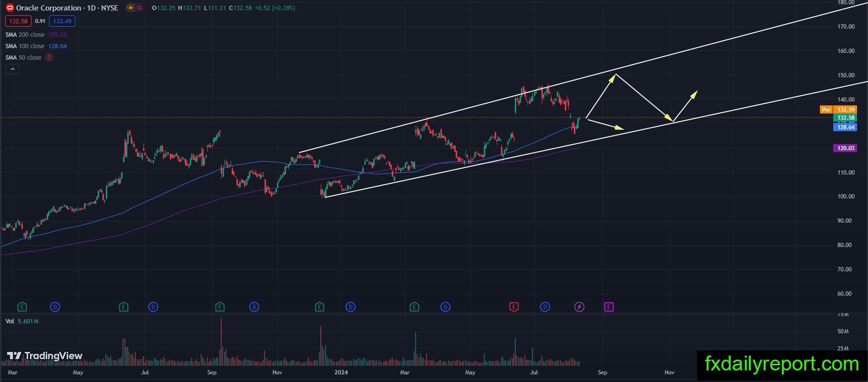This screenshot has height=382, width=868.
Task: Click the red error icon beside SMA 50
Action: (49, 57)
